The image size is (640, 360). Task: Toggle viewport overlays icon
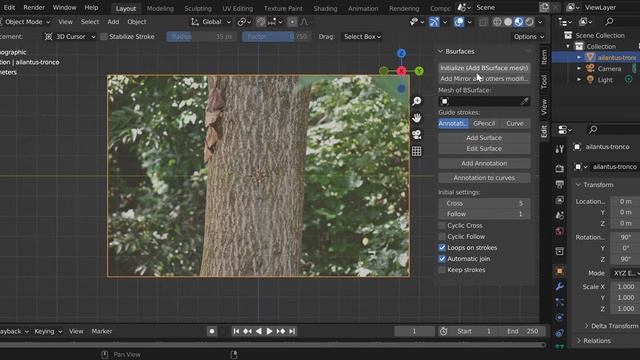coord(459,22)
